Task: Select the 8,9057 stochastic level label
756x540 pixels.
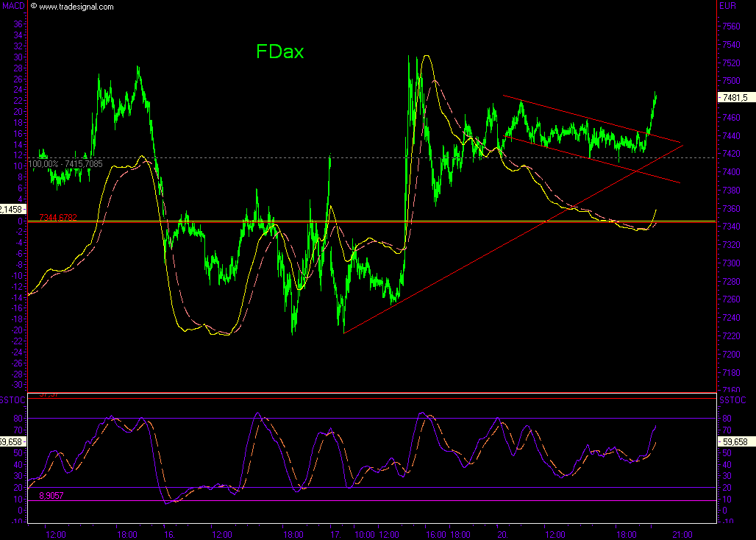Action: (x=54, y=497)
